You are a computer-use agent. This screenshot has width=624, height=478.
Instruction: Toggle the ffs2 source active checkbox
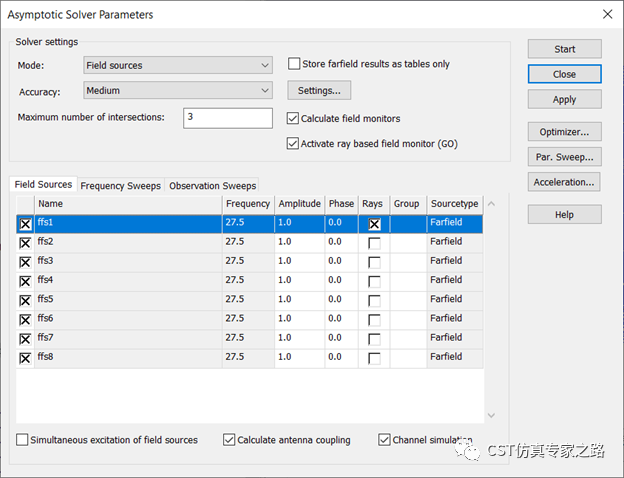[25, 243]
